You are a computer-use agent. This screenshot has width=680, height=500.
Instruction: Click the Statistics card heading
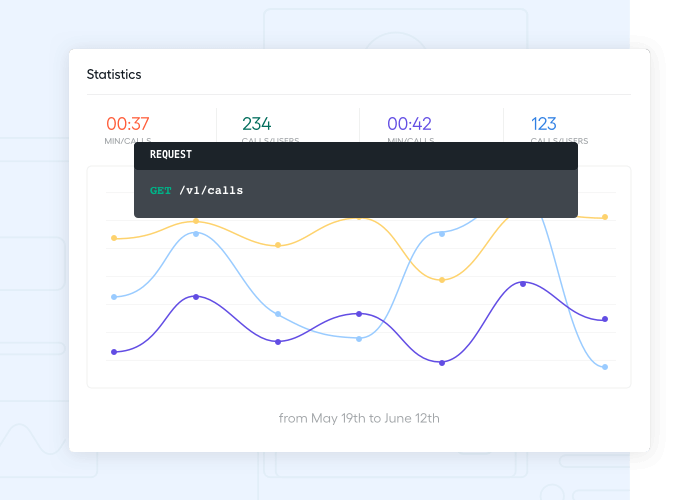coord(114,74)
